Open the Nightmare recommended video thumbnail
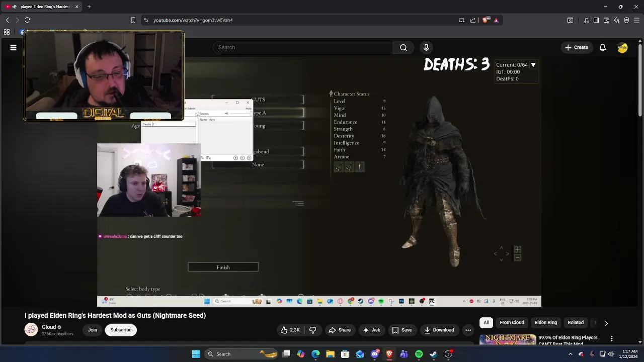644x362 pixels. coord(508,339)
